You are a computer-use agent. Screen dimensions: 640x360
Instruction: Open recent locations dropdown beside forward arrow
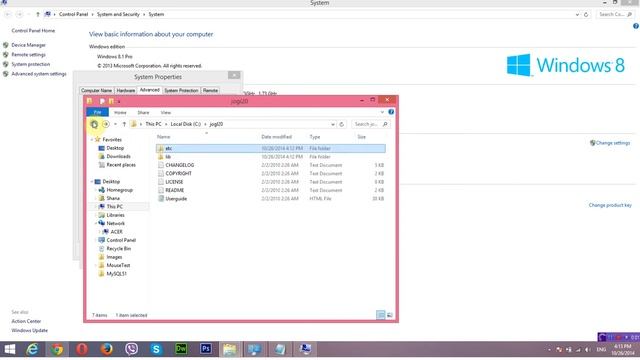(116, 124)
